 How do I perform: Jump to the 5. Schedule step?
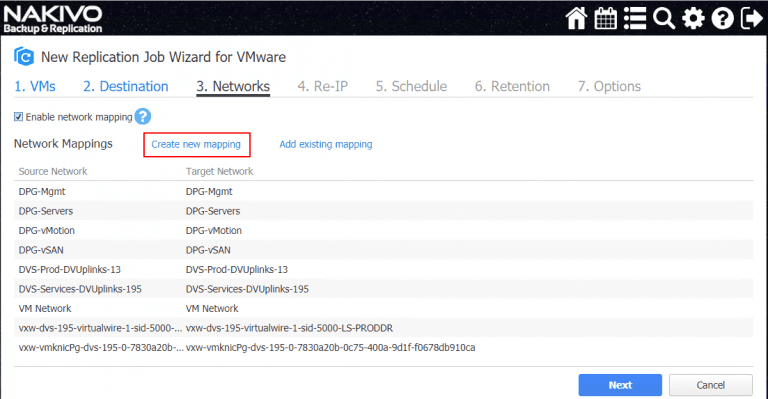(x=411, y=86)
